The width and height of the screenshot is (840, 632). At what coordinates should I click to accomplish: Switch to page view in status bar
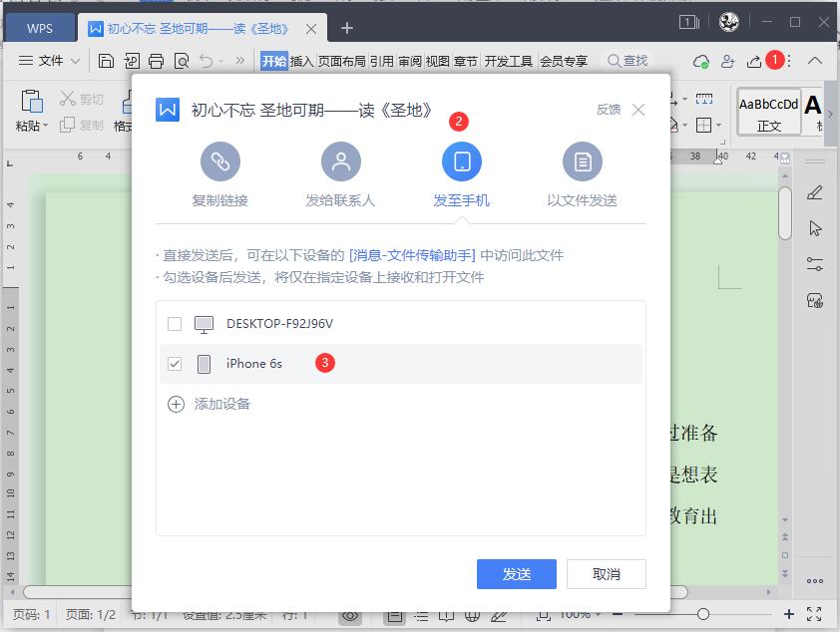[x=395, y=616]
